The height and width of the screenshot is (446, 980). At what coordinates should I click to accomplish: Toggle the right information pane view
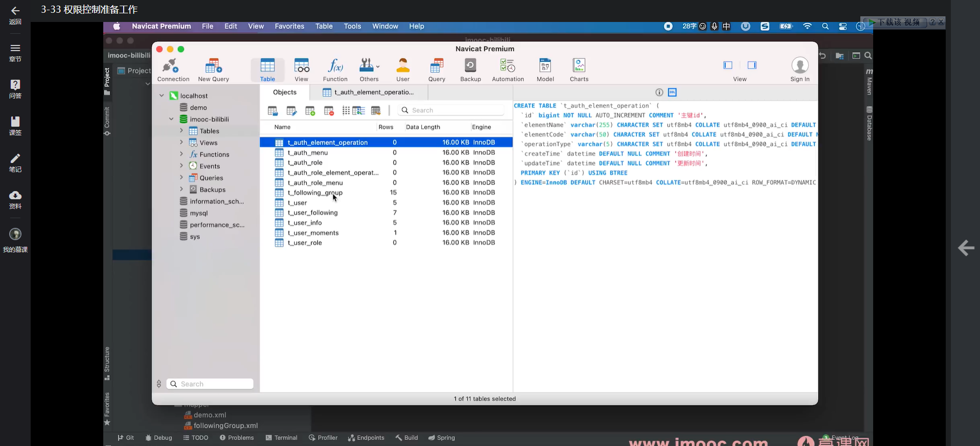[x=751, y=65]
